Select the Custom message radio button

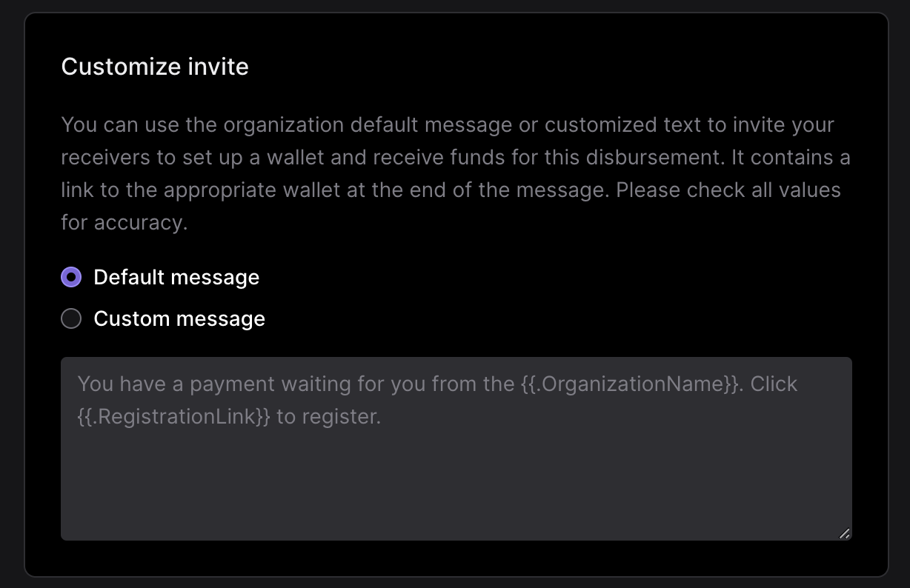(x=70, y=318)
